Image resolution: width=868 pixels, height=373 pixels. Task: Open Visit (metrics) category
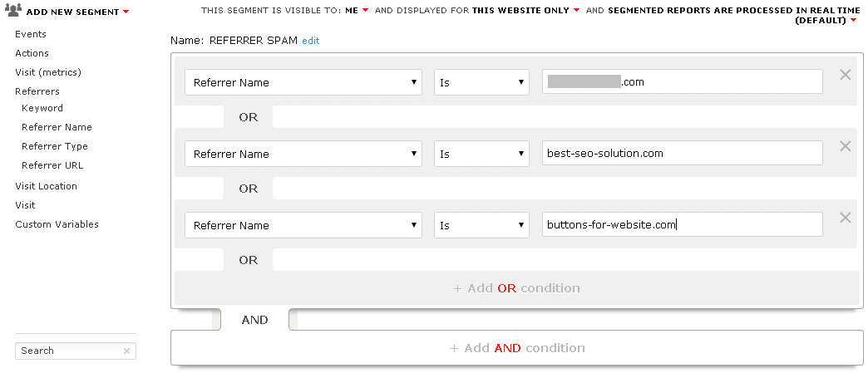tap(48, 72)
